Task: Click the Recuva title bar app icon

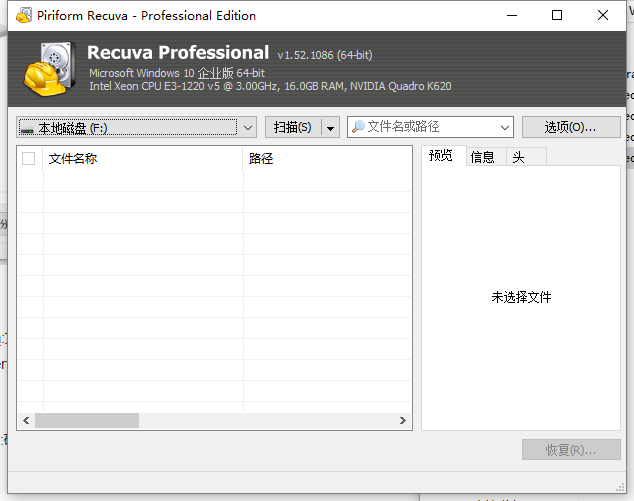Action: coord(24,15)
